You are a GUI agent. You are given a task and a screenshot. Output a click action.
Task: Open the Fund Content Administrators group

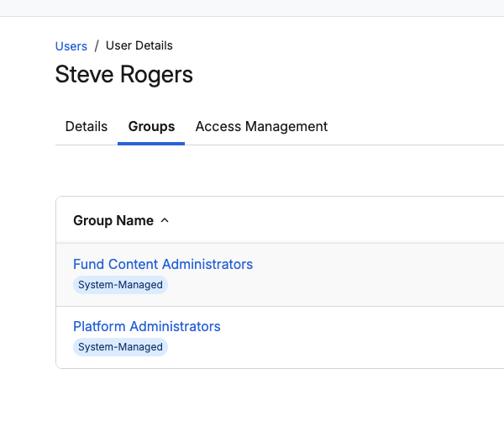click(163, 264)
